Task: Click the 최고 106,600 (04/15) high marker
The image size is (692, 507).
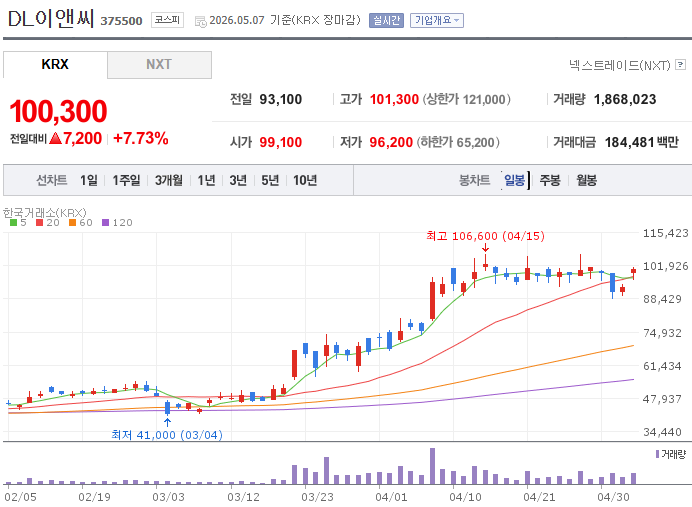Action: pos(485,236)
